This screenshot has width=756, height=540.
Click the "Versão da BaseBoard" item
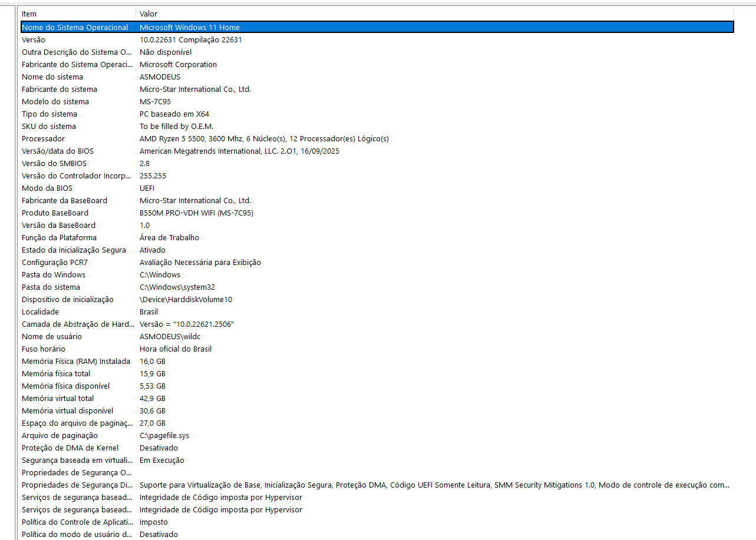(58, 225)
